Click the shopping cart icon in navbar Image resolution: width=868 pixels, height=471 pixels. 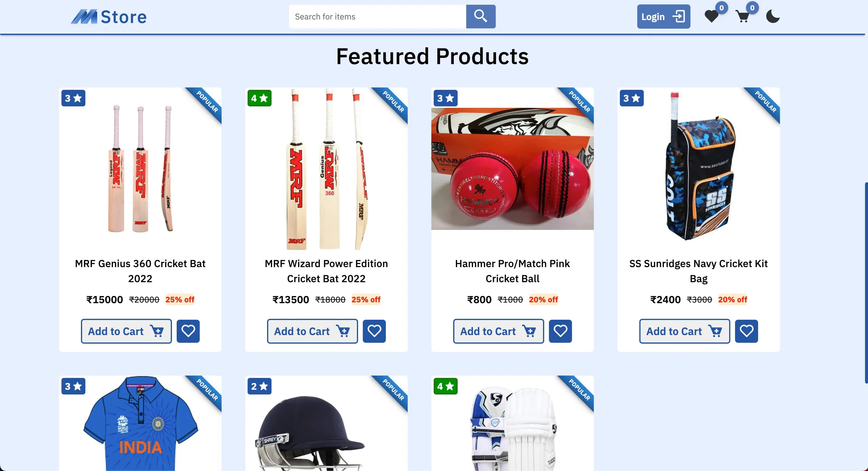(x=743, y=17)
